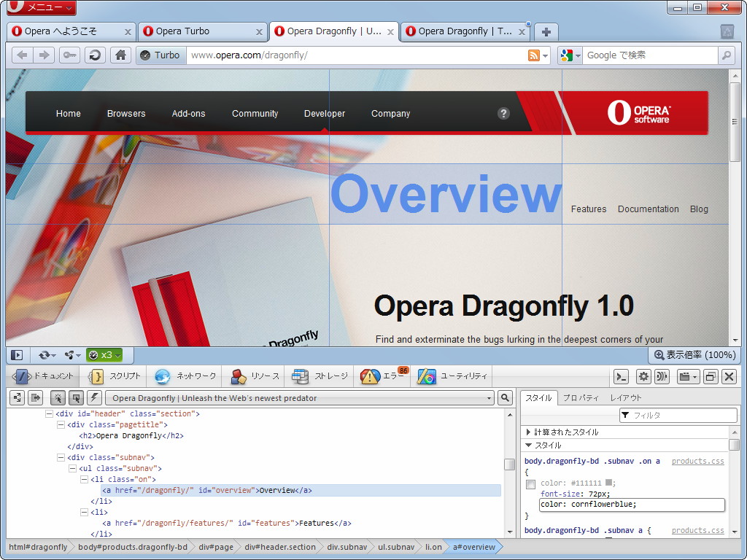Toggle the checkbox next to color: #111111
The image size is (747, 560).
coord(530,483)
